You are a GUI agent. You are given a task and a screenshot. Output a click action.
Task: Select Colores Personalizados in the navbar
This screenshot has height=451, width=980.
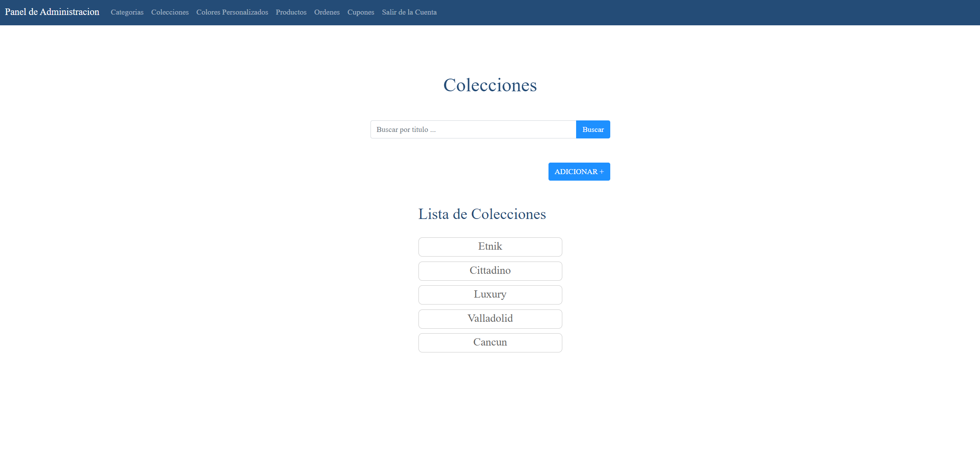(232, 12)
